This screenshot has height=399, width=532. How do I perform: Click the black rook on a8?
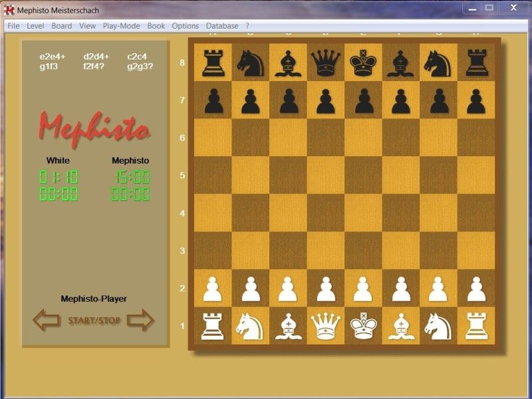213,63
